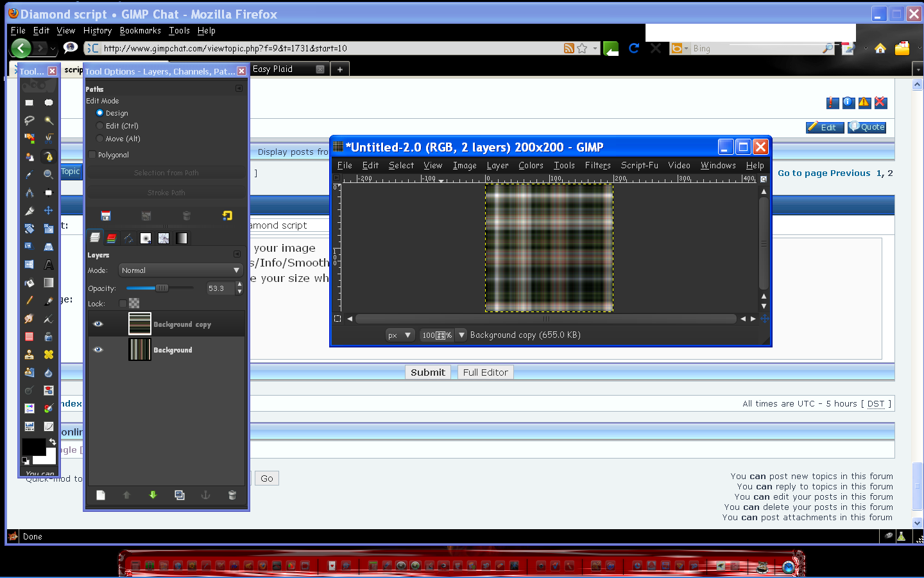Delete layer using trash icon
924x578 pixels.
click(x=232, y=495)
